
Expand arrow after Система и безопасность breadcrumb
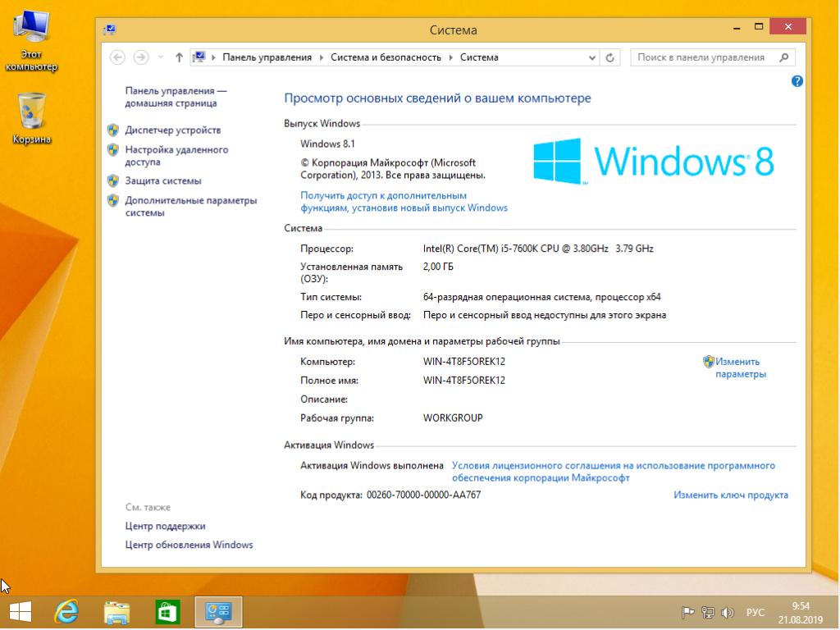[x=450, y=57]
